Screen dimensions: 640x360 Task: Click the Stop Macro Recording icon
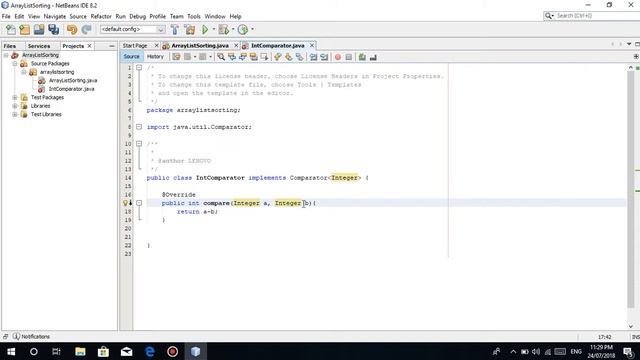click(349, 57)
